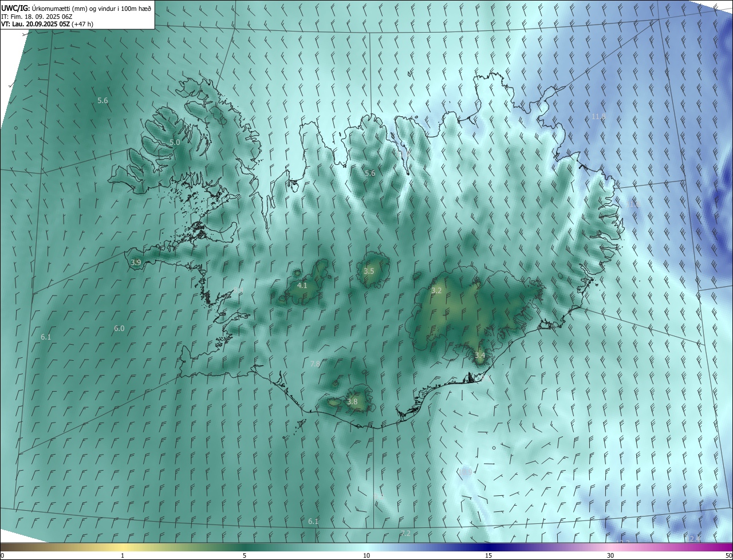Screen dimensions: 733x560
Task: Click the 3.8 value on Mýrdalsjökull glacier
Action: tap(352, 401)
